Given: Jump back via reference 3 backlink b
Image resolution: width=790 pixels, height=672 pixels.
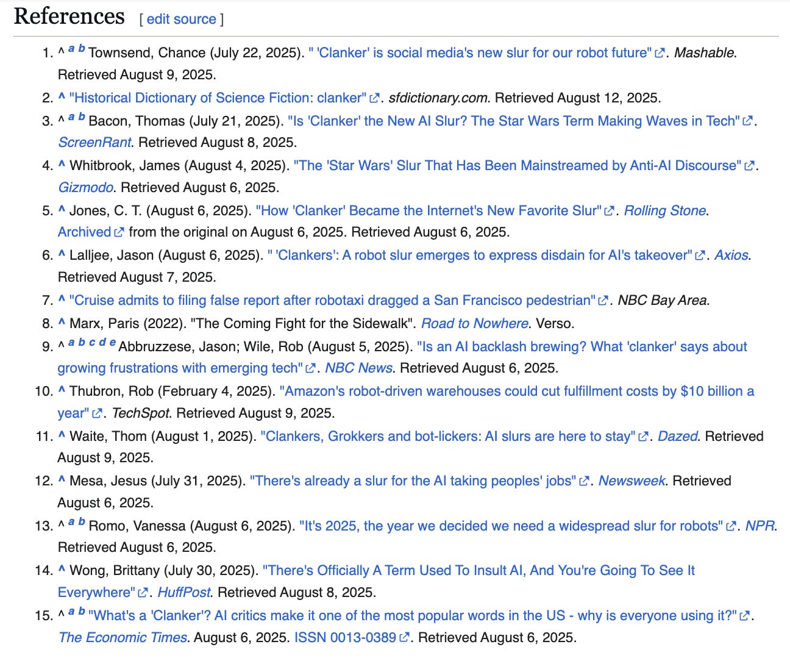Looking at the screenshot, I should (82, 117).
